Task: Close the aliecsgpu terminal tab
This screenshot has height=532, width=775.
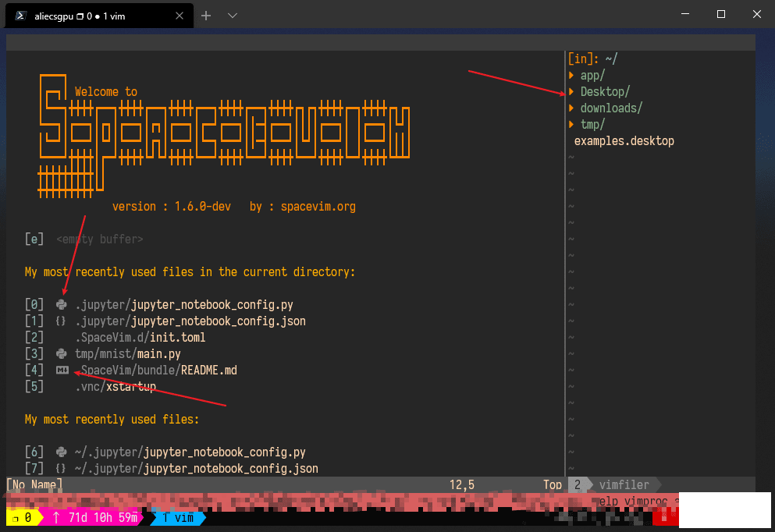Action: [180, 16]
